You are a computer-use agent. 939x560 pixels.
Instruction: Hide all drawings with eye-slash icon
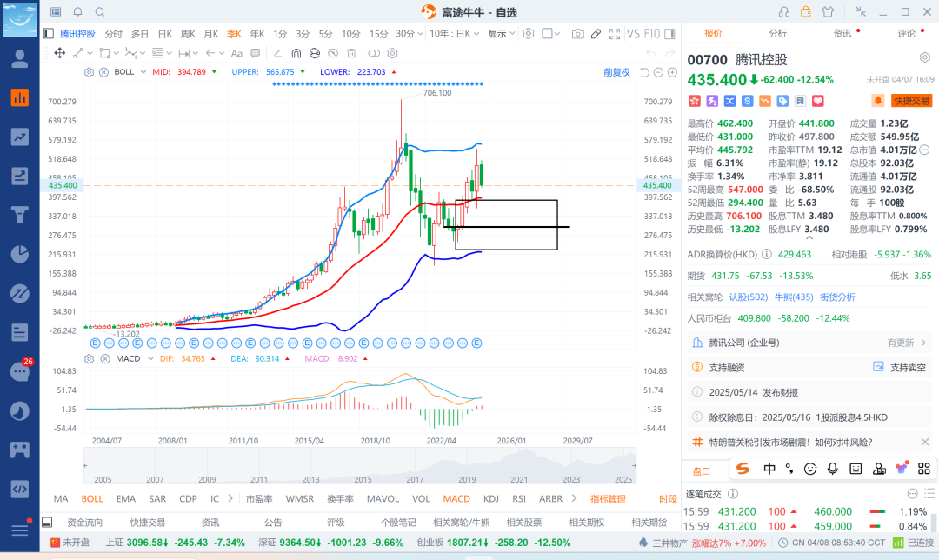pos(333,53)
